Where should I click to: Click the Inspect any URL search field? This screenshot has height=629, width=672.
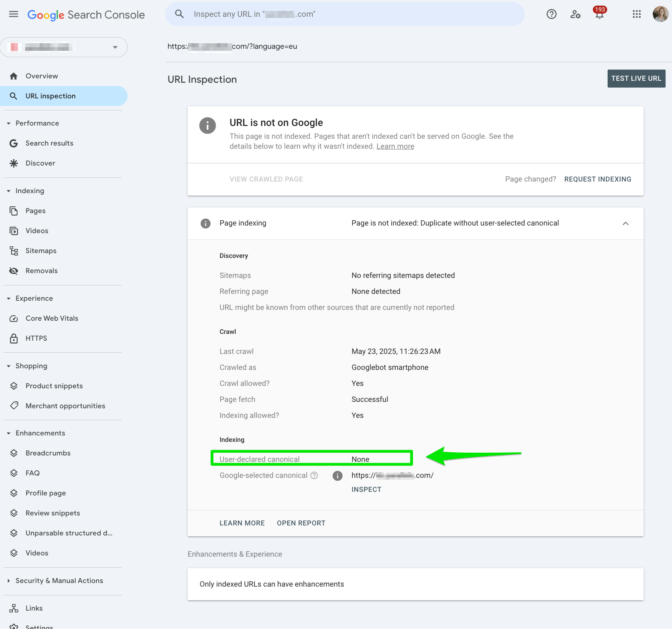tap(345, 14)
